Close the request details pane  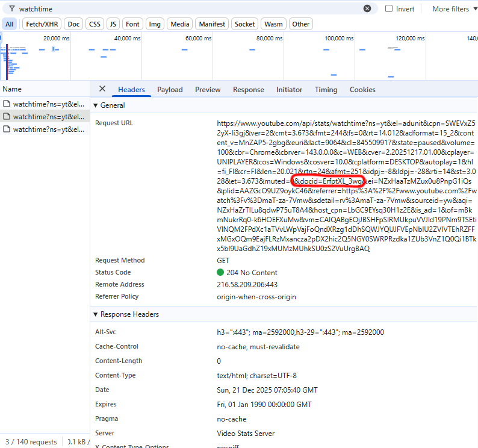(102, 89)
